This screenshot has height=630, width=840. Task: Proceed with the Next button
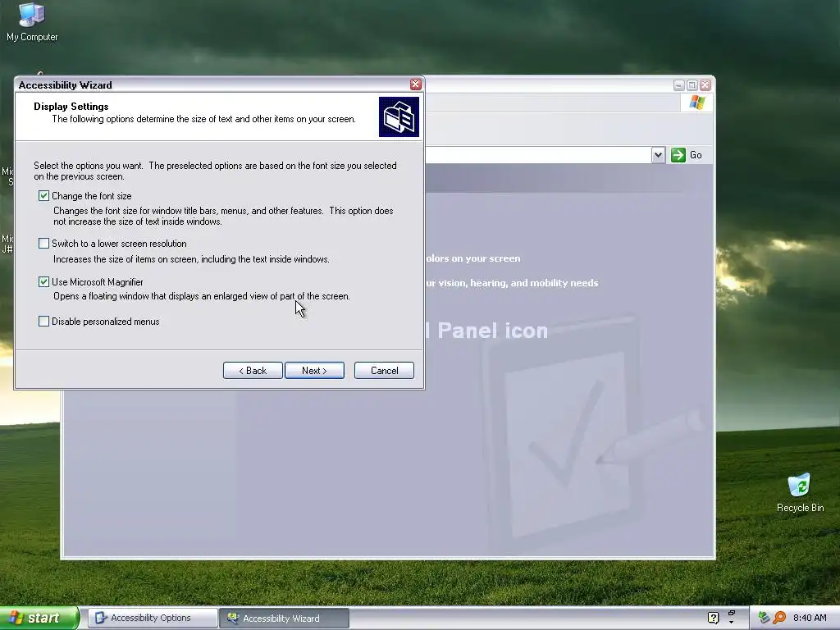pyautogui.click(x=314, y=371)
